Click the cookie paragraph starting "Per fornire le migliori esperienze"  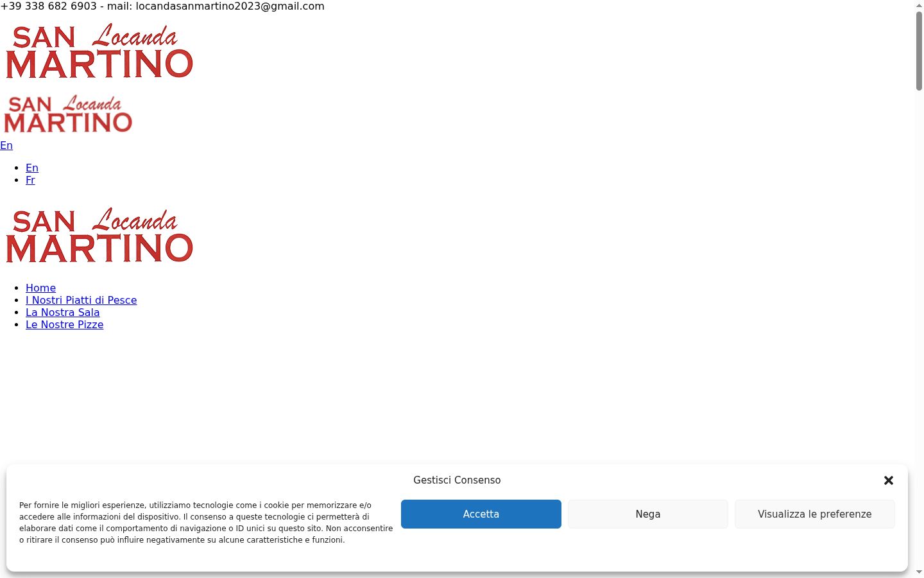point(206,522)
